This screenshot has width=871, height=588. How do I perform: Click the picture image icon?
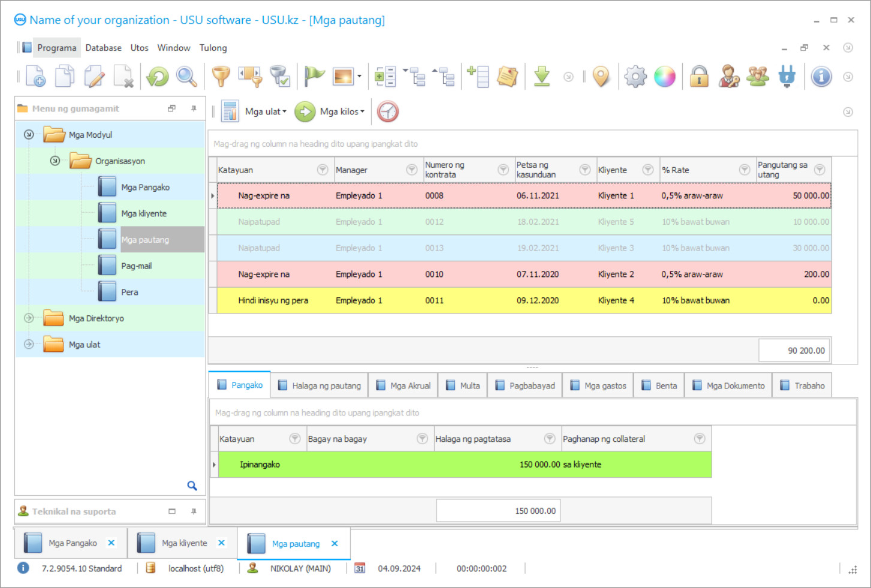343,77
